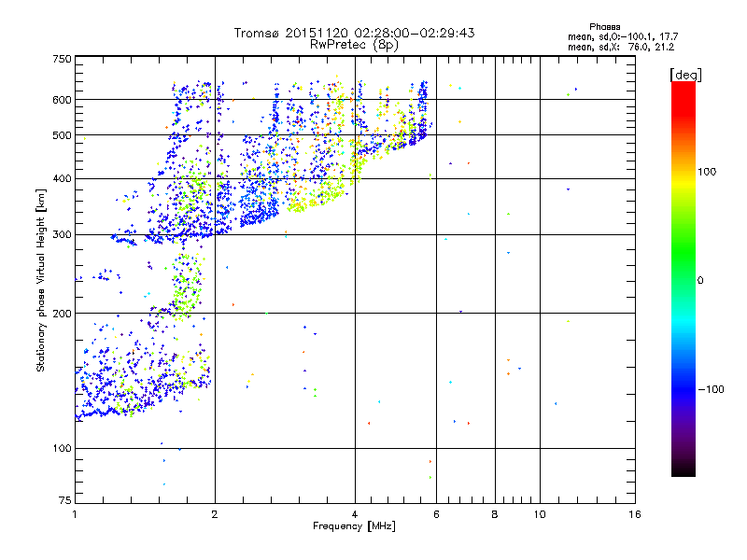Click the '-100' color bar tick label
747x560 pixels.
[711, 389]
